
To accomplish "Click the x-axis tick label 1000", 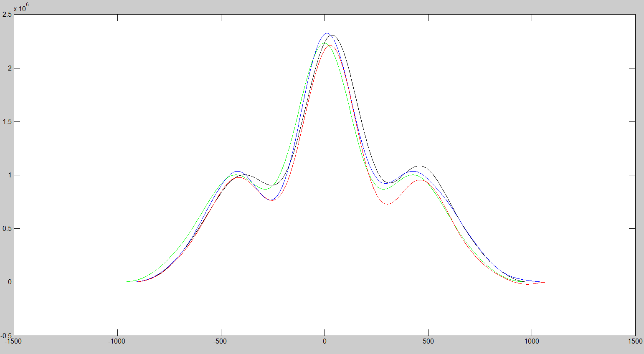I will tap(532, 341).
